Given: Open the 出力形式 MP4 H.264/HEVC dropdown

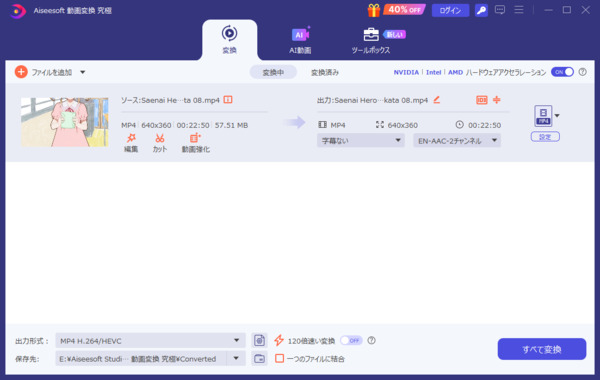Looking at the screenshot, I should [x=150, y=341].
